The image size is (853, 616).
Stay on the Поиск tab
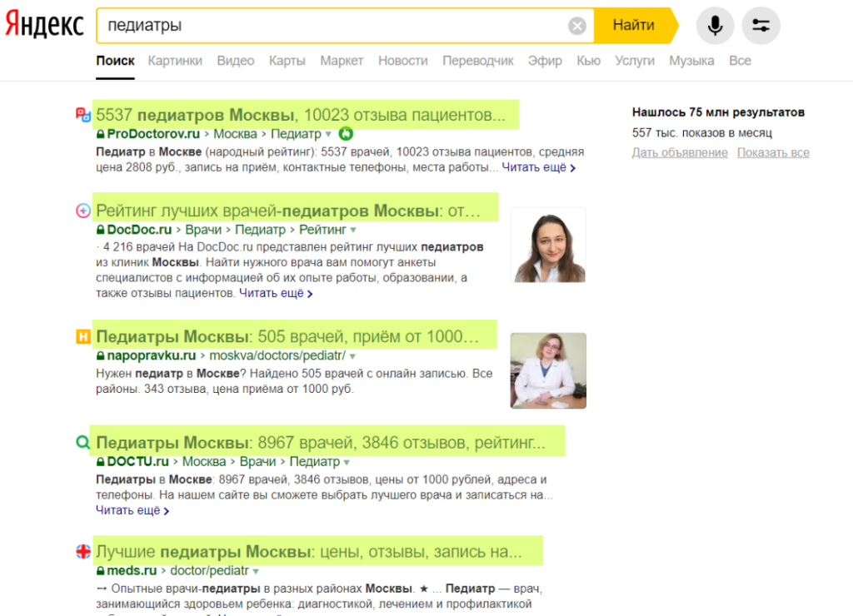(x=115, y=61)
